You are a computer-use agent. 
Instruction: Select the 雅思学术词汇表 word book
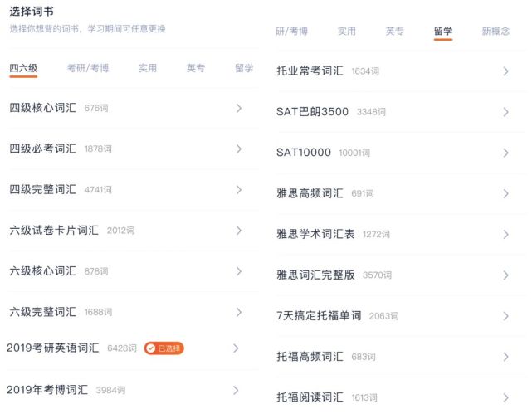(x=315, y=234)
